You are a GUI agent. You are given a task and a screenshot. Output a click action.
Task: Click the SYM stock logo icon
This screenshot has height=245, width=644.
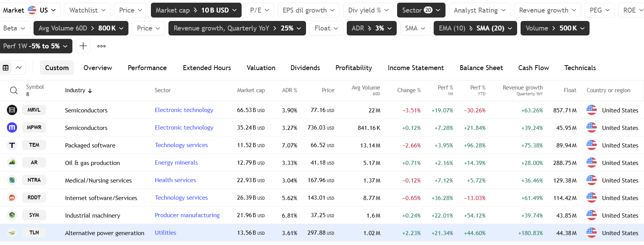[12, 215]
